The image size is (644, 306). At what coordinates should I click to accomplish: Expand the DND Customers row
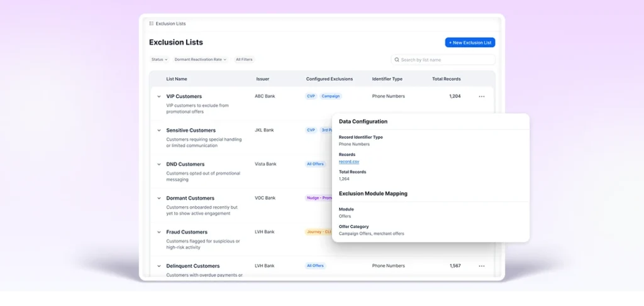click(x=159, y=165)
